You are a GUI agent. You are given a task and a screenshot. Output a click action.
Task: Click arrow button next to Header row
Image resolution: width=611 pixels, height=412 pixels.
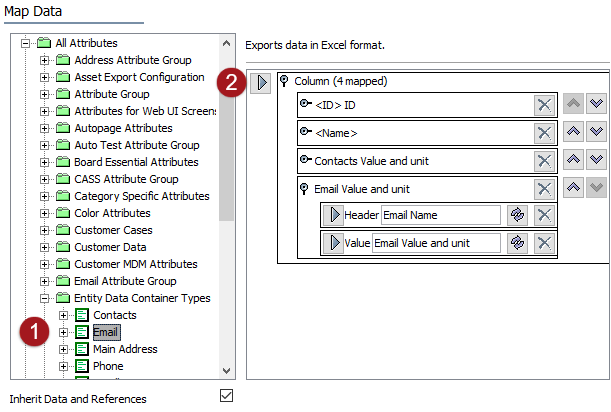point(332,215)
